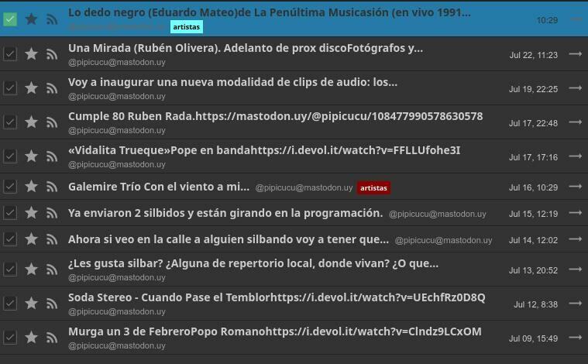Screen dimensions: 588x364
Task: Toggle the read checkbox for Lo dedo negro
Action: click(10, 19)
